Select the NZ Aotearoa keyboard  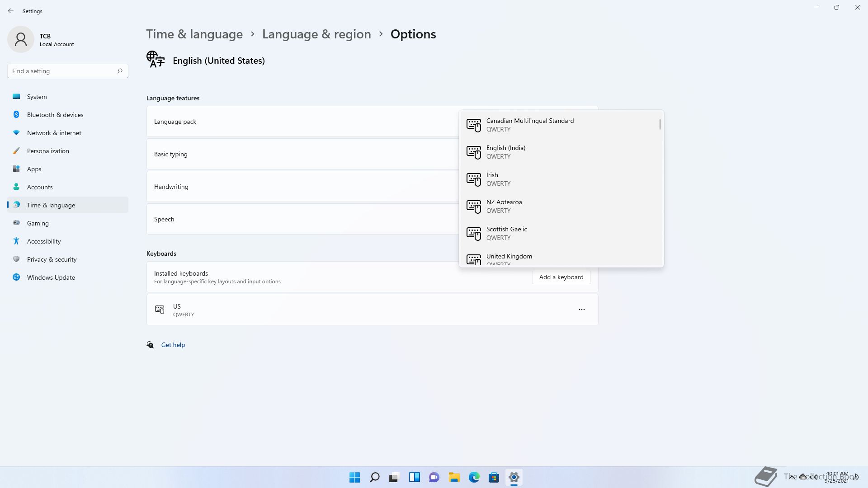pos(504,206)
